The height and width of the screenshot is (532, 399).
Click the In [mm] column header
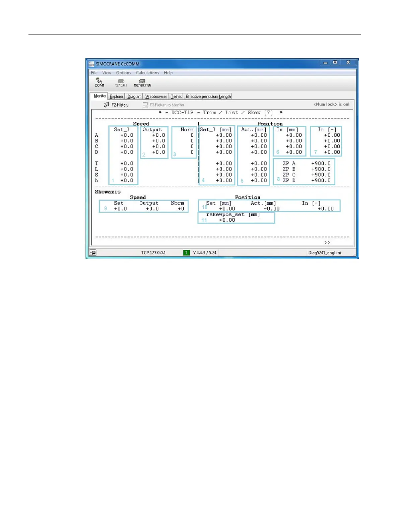point(287,130)
